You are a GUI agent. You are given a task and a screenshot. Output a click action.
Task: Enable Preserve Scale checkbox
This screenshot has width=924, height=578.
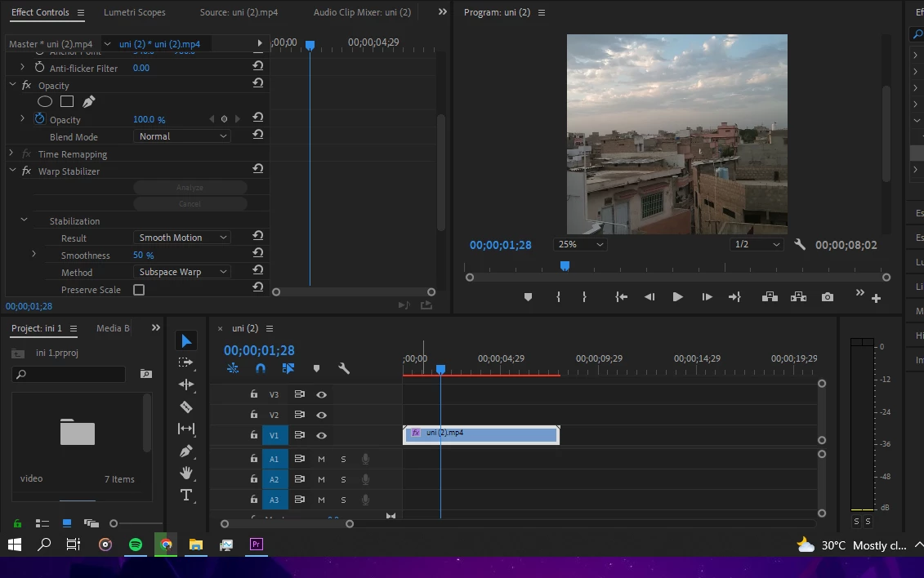click(139, 290)
